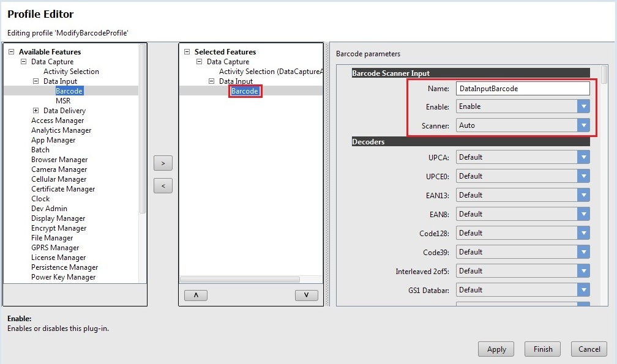Click the remove feature left-arrow button
The height and width of the screenshot is (364, 617).
click(163, 185)
